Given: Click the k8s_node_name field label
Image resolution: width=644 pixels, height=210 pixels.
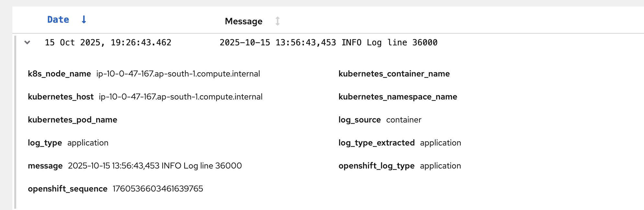Looking at the screenshot, I should [x=59, y=74].
